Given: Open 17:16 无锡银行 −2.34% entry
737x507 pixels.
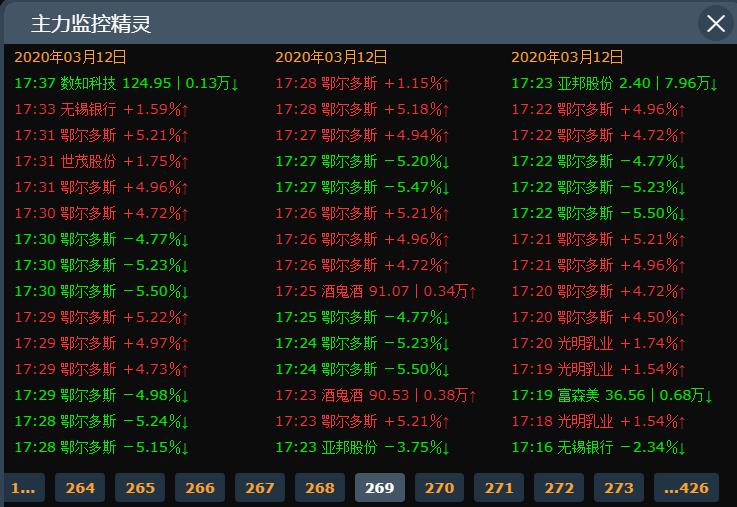Looking at the screenshot, I should [x=598, y=447].
